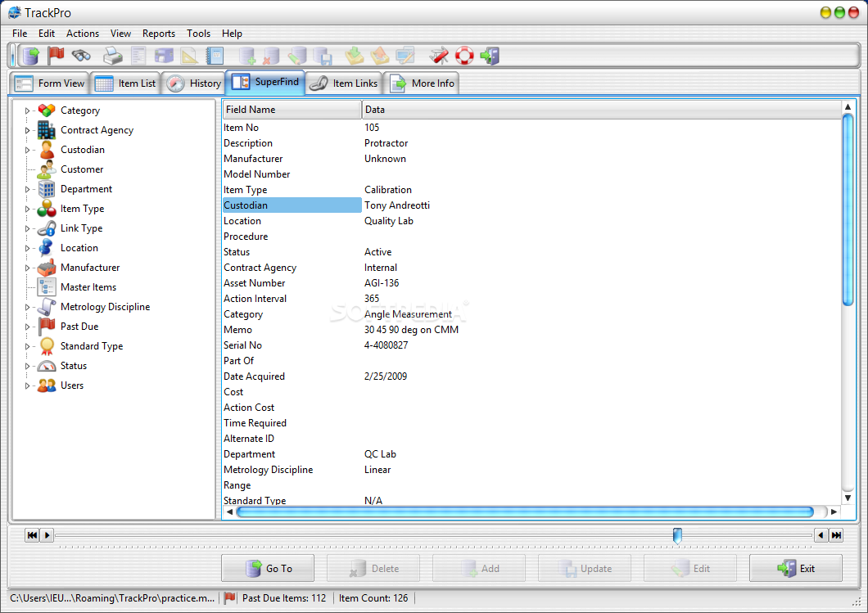Click the Swiss army knife tools icon

pos(439,56)
